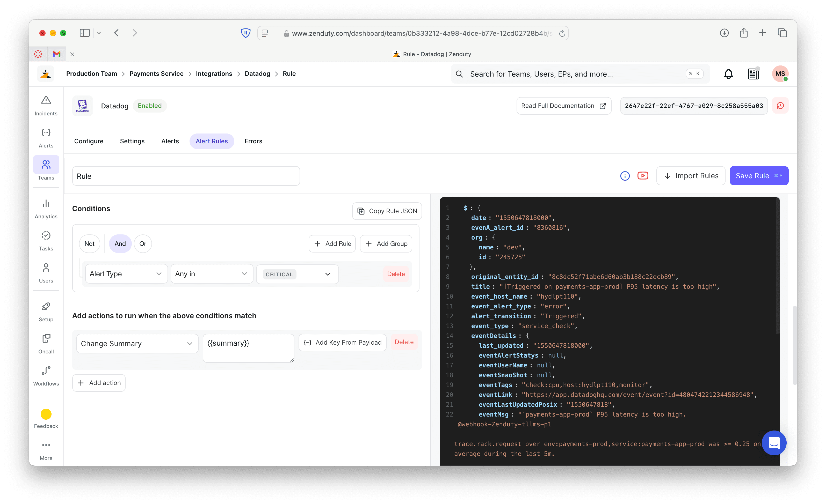Expand Safari sidebar chevron menu
Screen dimensions: 826x504
pos(99,33)
